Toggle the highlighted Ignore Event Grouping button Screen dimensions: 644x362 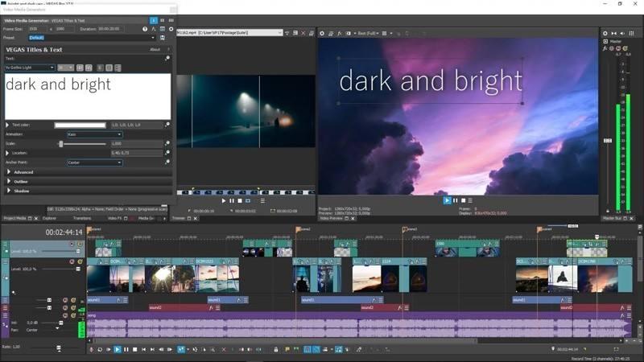[338, 349]
